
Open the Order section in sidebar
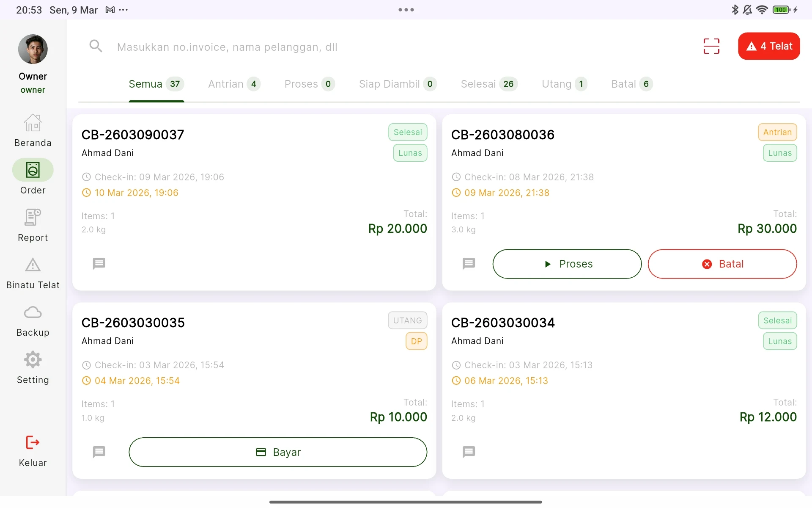(x=33, y=177)
